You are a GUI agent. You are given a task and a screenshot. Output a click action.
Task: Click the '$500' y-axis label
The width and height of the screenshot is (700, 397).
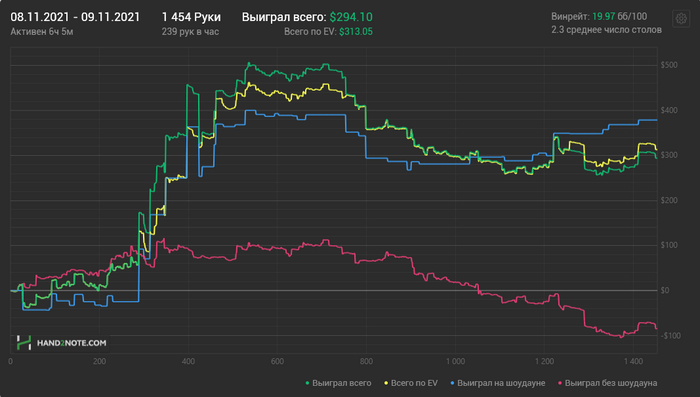pos(669,65)
